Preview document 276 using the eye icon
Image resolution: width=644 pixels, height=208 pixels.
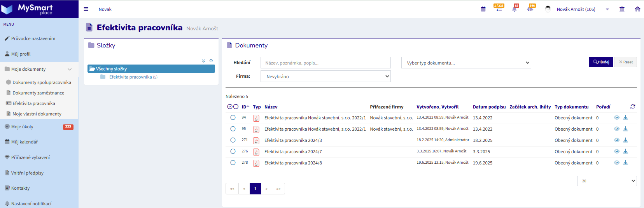(617, 152)
